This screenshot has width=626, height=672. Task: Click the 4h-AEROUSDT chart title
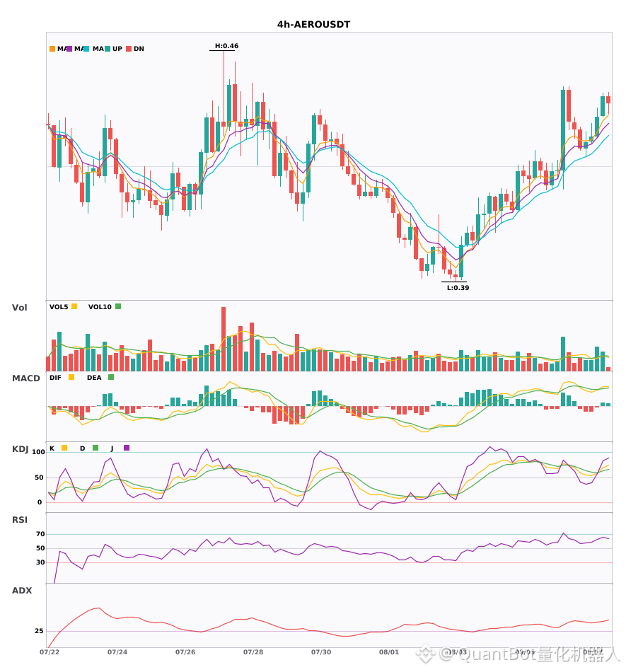coord(313,25)
